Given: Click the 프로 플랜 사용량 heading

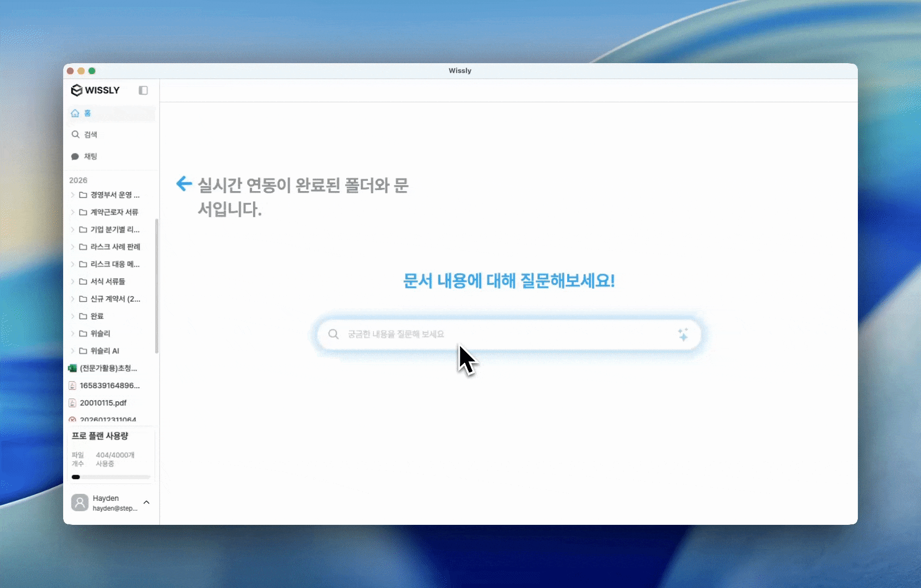Looking at the screenshot, I should click(x=100, y=436).
